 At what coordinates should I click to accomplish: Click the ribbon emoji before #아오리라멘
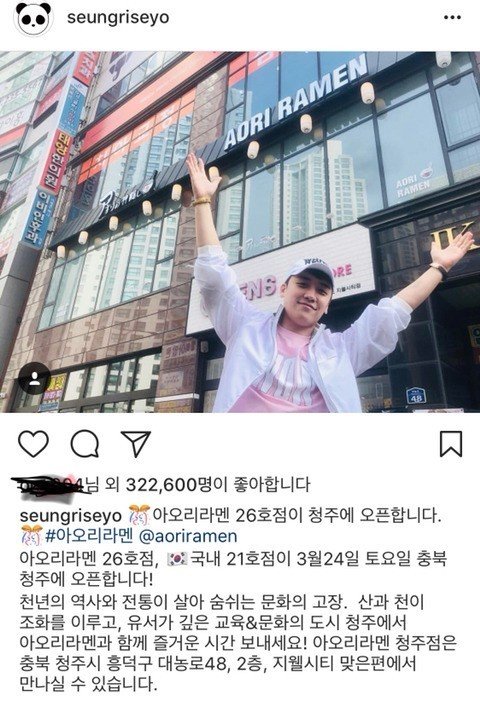(31, 535)
